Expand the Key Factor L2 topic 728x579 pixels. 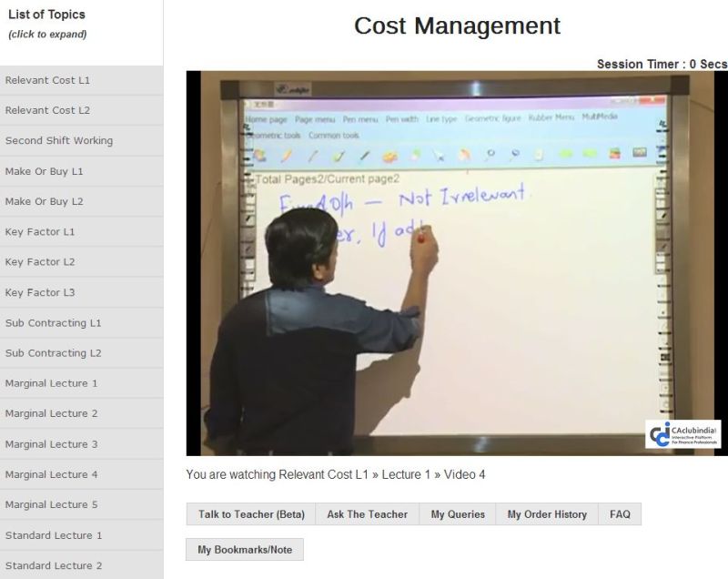40,262
